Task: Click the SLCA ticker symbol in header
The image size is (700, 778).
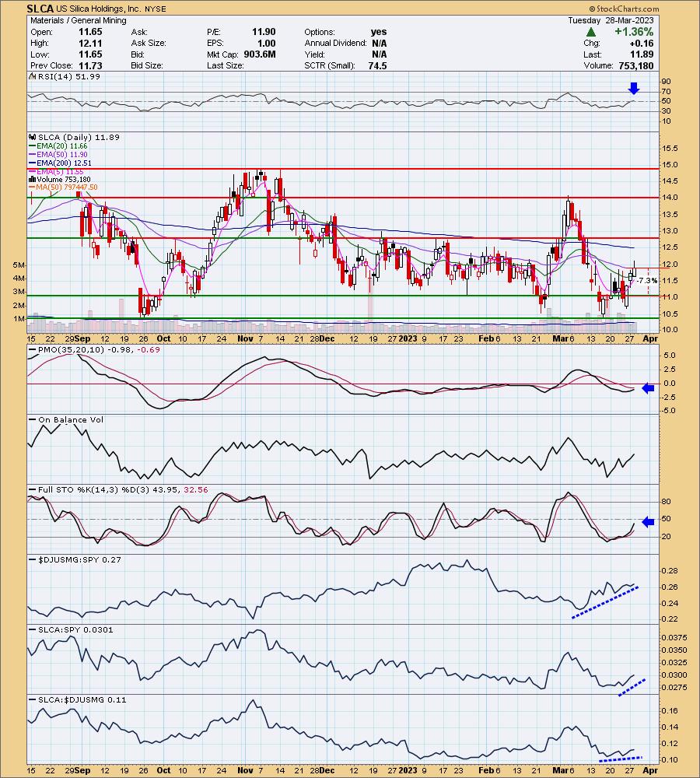Action: pos(40,9)
